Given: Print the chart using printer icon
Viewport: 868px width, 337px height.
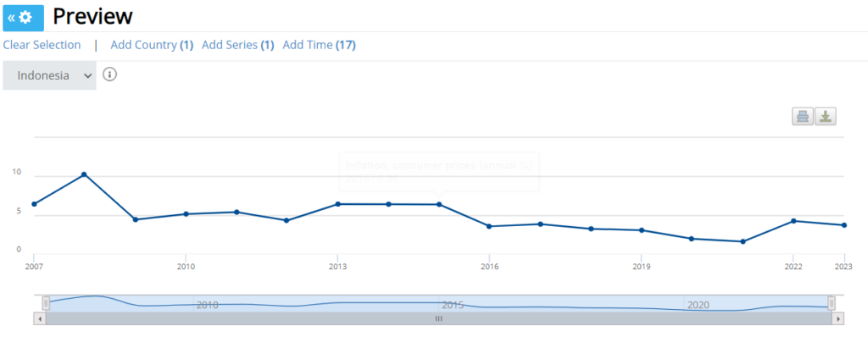Looking at the screenshot, I should (803, 116).
